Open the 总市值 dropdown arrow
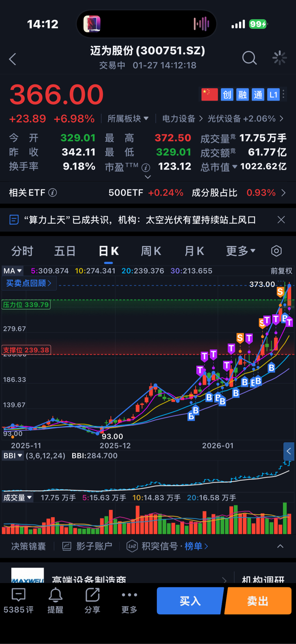 point(235,167)
